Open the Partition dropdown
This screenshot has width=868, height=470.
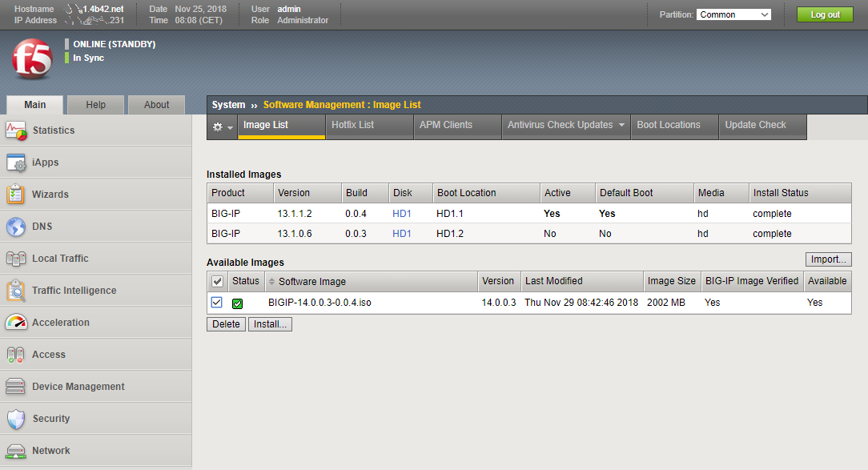pos(733,14)
